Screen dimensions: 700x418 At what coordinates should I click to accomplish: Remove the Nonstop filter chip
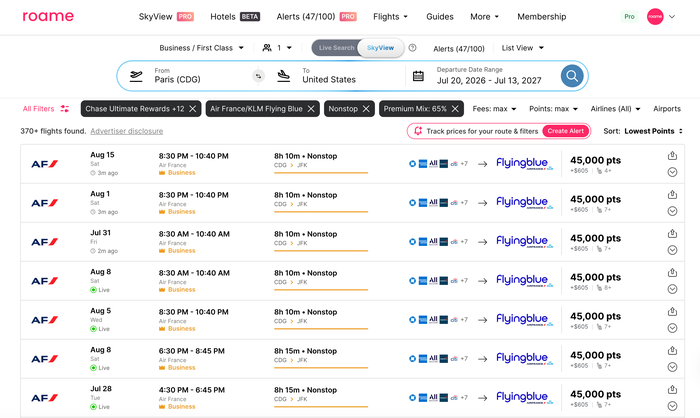click(366, 109)
